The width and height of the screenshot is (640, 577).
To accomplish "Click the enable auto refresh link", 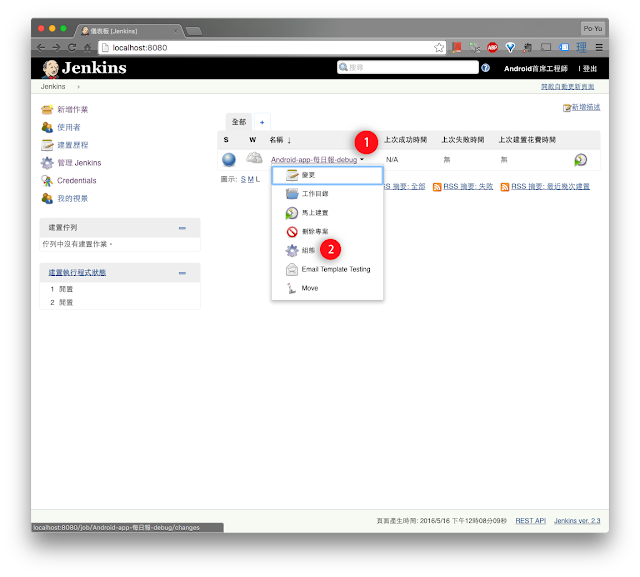I will point(567,87).
